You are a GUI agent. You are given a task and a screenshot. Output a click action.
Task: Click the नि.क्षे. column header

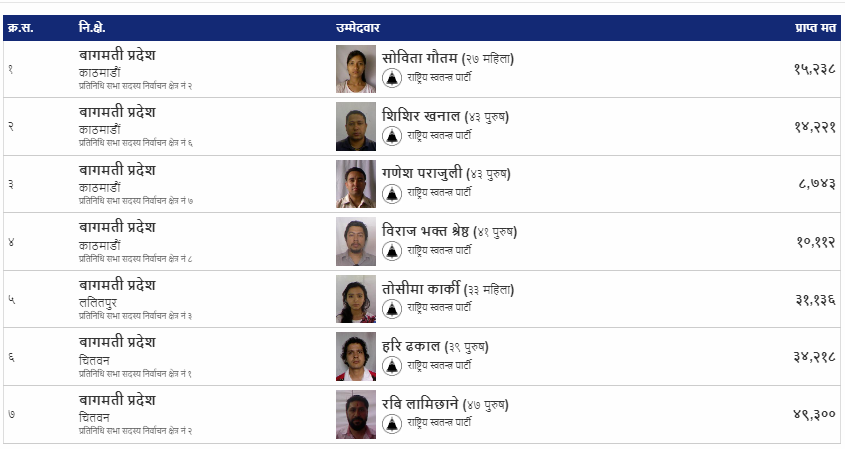click(92, 28)
